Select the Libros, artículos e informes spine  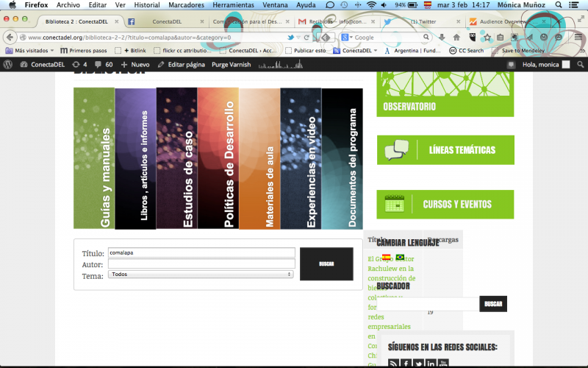click(135, 158)
